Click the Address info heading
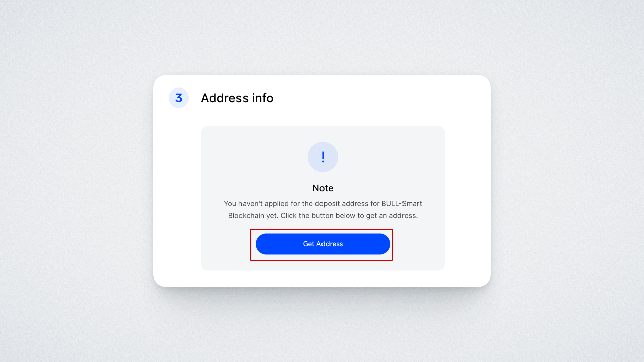This screenshot has height=362, width=644. [x=237, y=98]
